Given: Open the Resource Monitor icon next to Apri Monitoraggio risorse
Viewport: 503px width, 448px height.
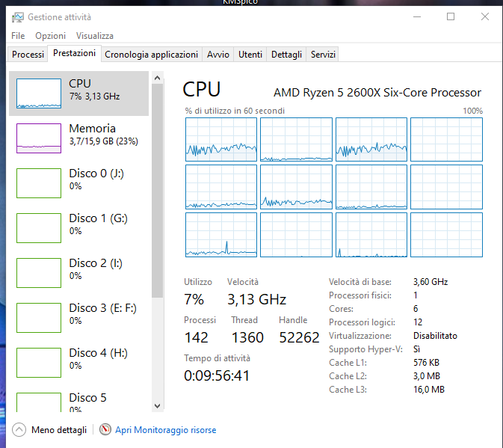Looking at the screenshot, I should 105,429.
